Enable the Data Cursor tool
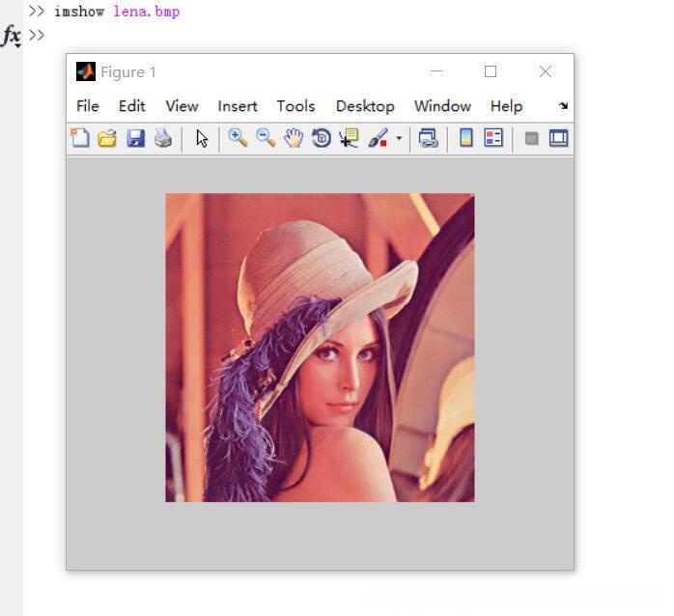 coord(349,138)
